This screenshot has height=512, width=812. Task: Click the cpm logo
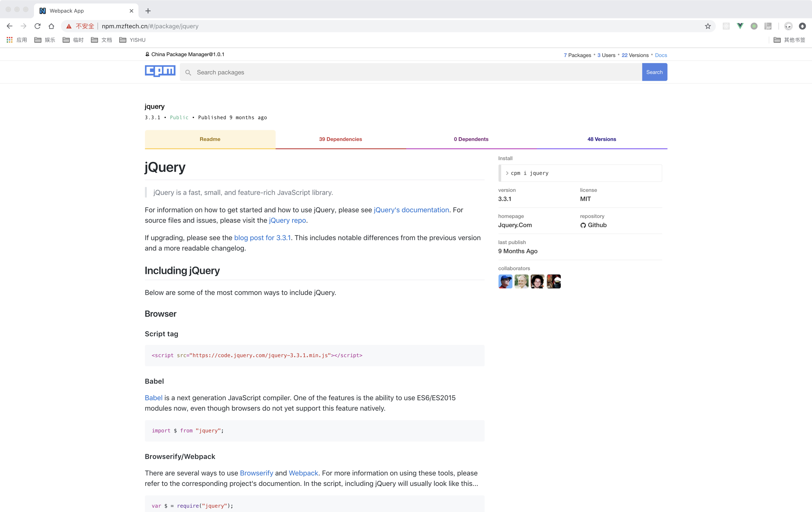(x=160, y=71)
